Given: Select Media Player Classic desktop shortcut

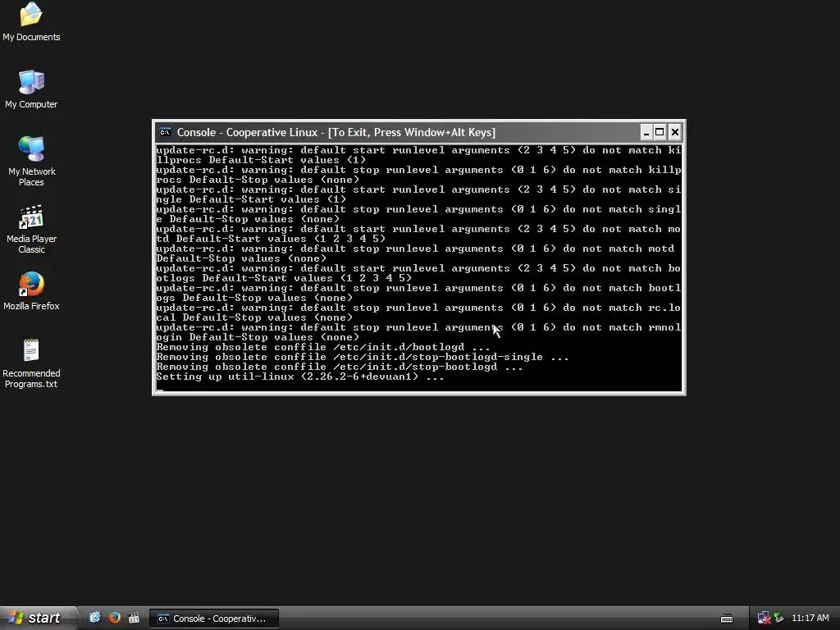Looking at the screenshot, I should click(31, 229).
